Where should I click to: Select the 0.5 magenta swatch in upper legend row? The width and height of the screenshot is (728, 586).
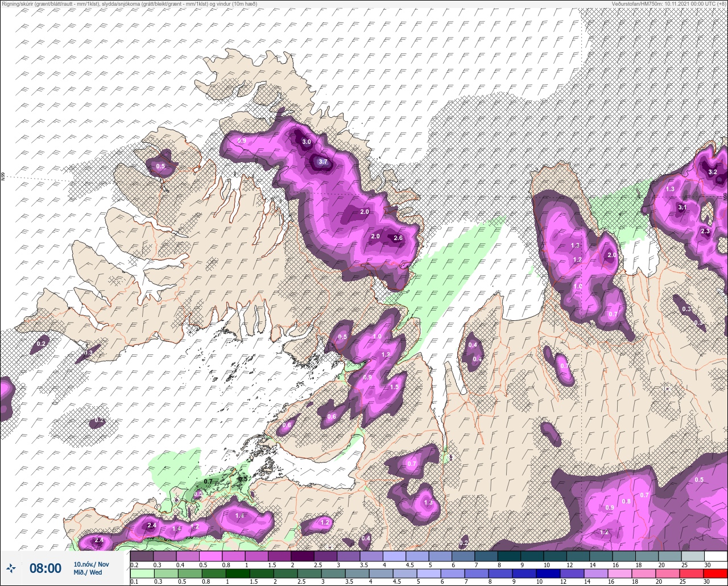210,556
